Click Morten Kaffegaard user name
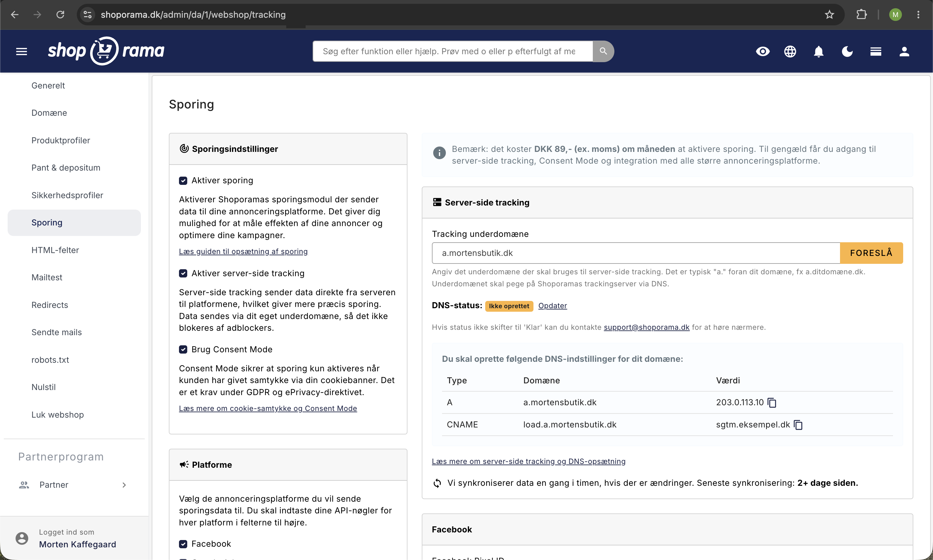Image resolution: width=933 pixels, height=560 pixels. pyautogui.click(x=77, y=544)
